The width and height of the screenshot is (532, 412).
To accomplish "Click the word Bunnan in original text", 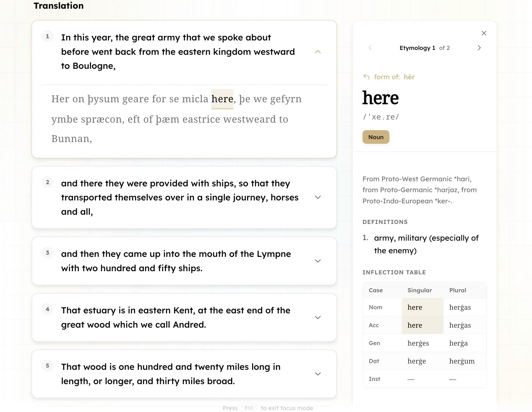I will coord(71,139).
